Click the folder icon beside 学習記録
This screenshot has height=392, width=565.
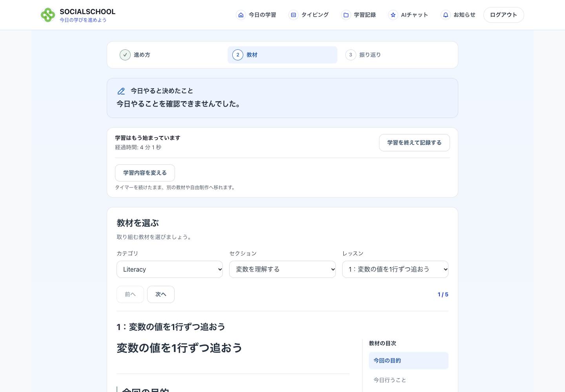pos(346,15)
